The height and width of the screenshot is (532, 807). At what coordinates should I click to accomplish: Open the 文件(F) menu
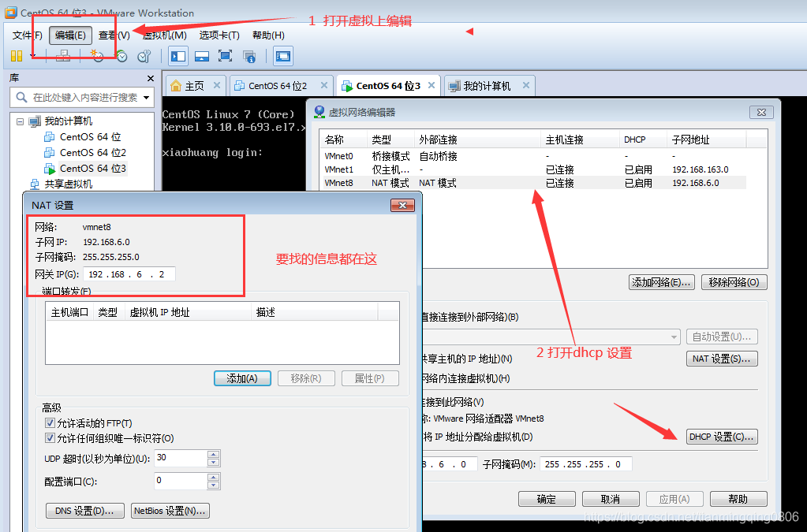28,35
